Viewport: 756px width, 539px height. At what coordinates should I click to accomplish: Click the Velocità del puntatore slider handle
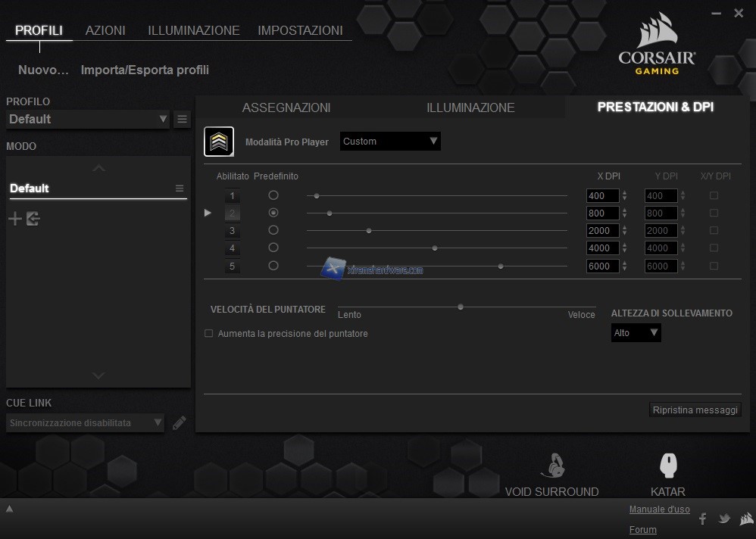[461, 307]
